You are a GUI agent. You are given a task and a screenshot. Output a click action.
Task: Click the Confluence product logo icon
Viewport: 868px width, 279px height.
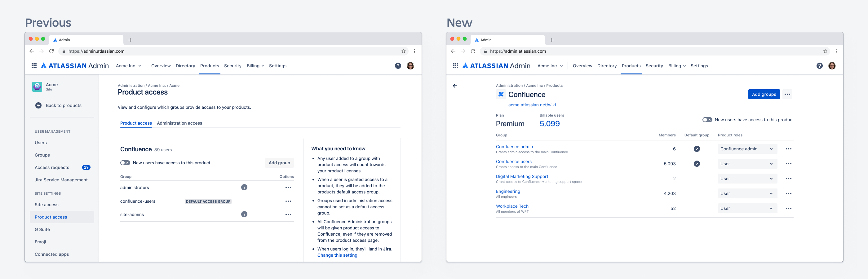pos(501,95)
